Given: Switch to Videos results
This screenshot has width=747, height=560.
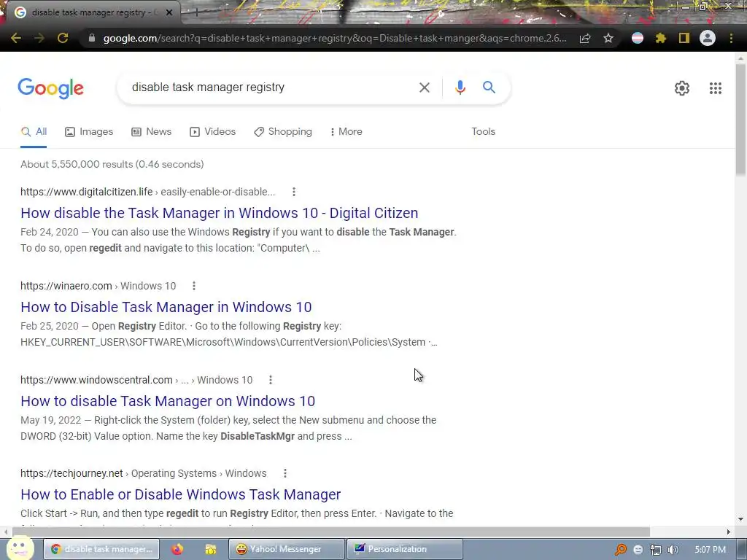Looking at the screenshot, I should (212, 132).
